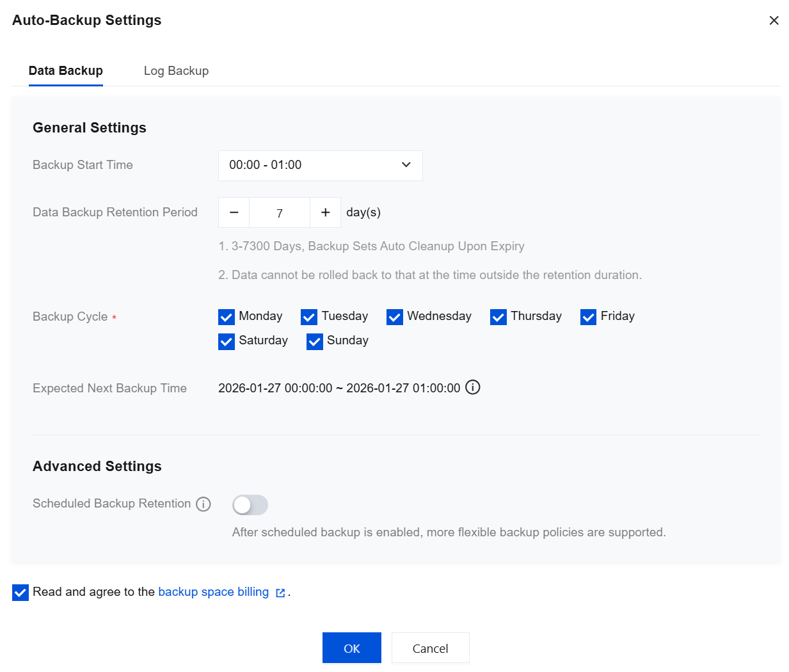This screenshot has height=672, width=789.
Task: Increase retention period with plus button
Action: 325,212
